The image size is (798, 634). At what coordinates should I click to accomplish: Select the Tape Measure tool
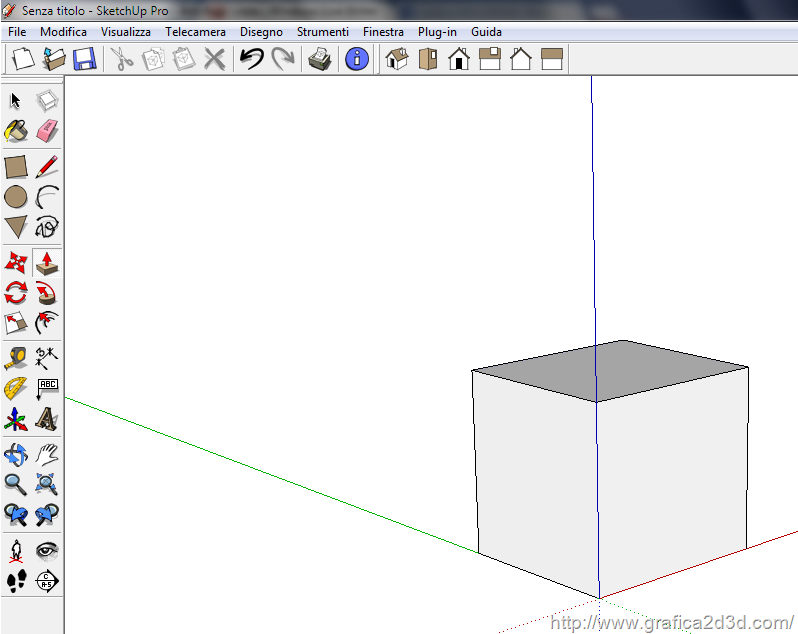click(16, 358)
